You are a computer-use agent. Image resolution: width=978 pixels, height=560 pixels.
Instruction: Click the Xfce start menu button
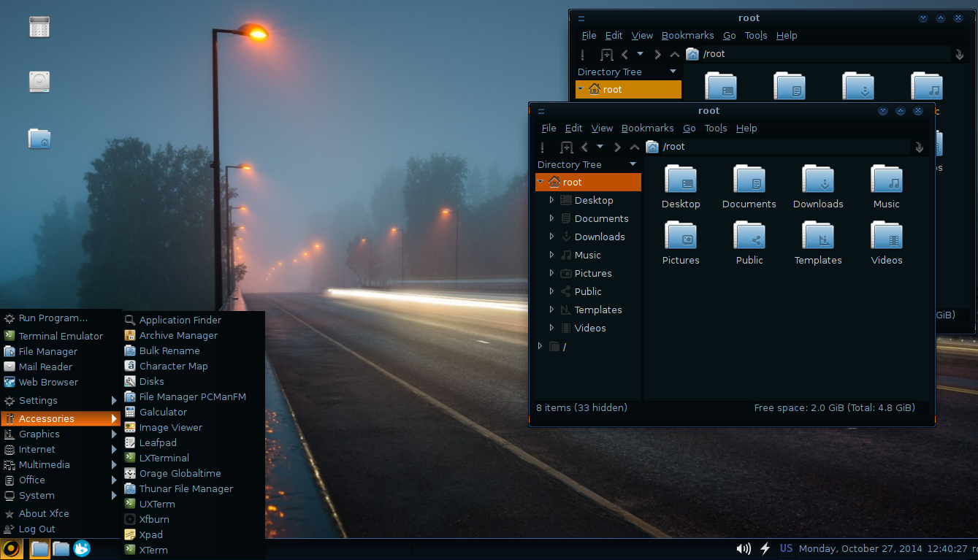(x=11, y=548)
